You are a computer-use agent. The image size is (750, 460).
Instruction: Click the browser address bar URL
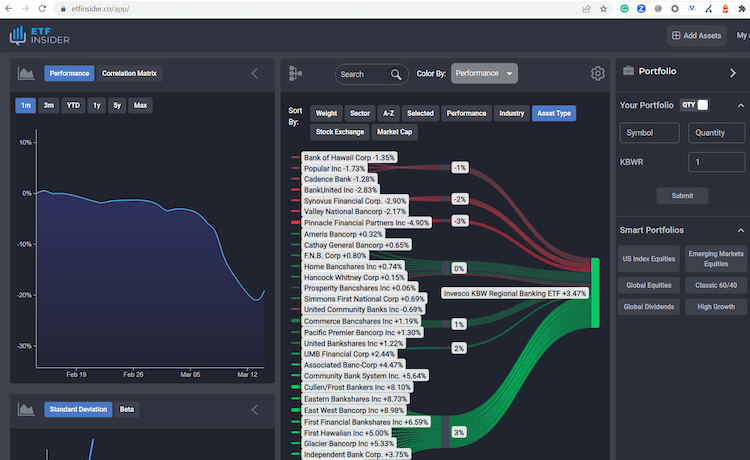pos(100,9)
